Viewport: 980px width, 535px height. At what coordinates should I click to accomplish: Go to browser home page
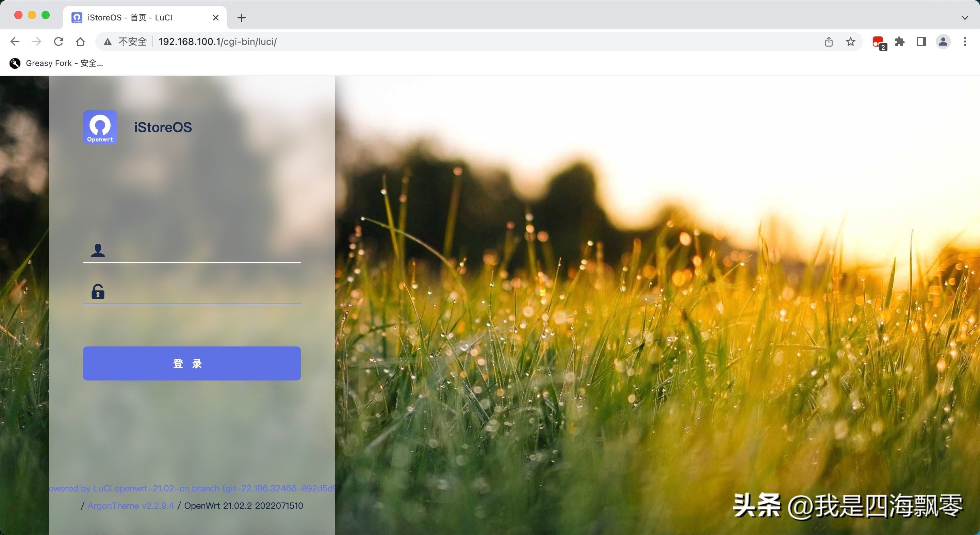point(80,42)
